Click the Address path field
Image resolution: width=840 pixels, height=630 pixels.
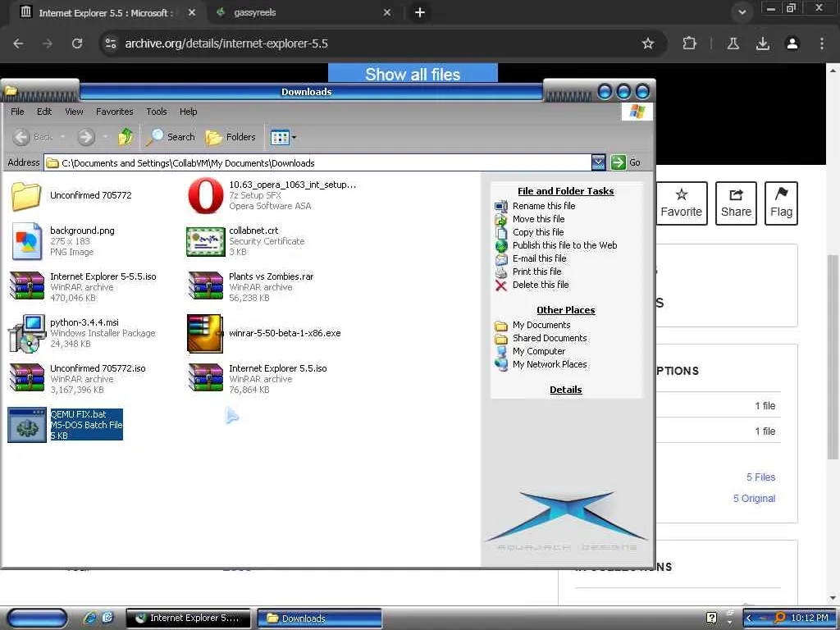point(318,163)
